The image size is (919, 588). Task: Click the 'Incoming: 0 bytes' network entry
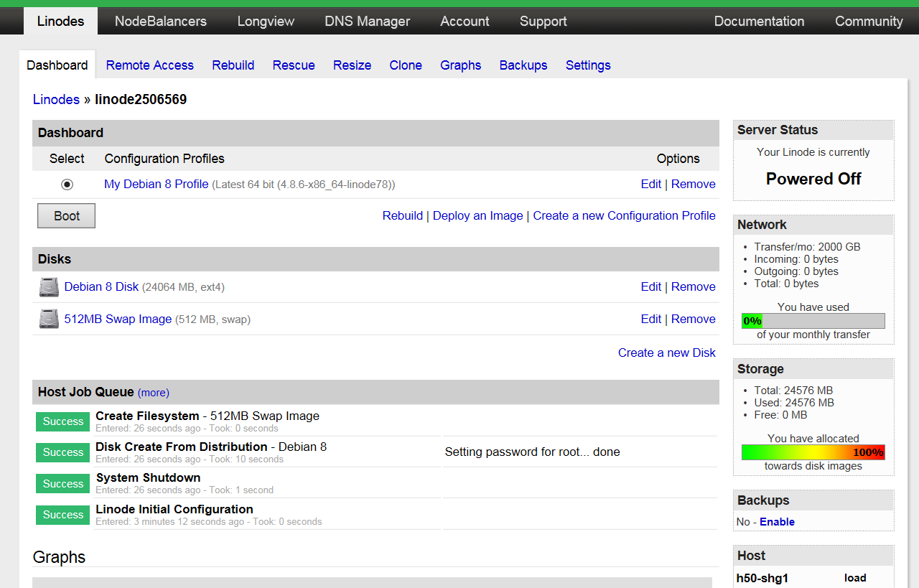point(797,259)
